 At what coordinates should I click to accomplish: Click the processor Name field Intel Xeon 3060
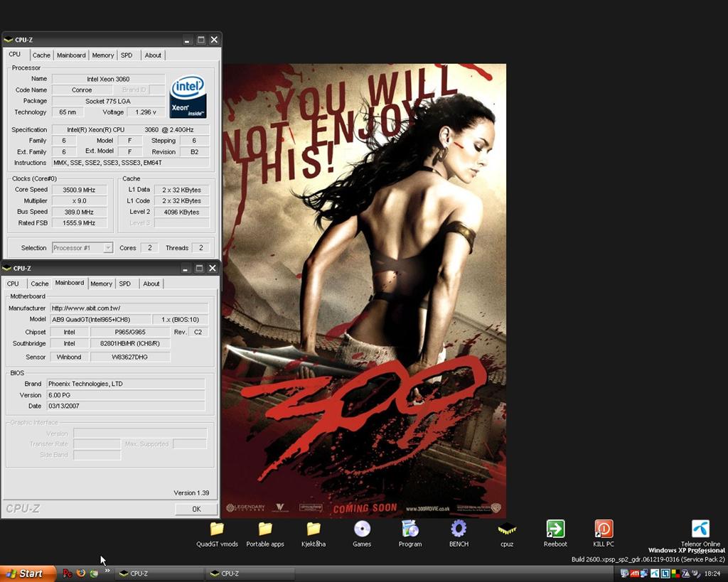click(108, 79)
